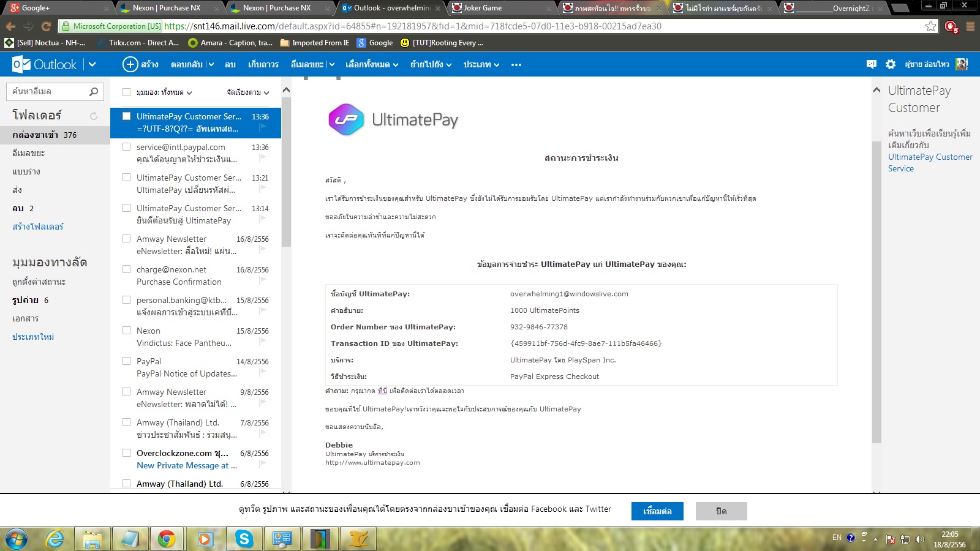
Task: Switch to the Google+ browser tab
Action: (58, 8)
